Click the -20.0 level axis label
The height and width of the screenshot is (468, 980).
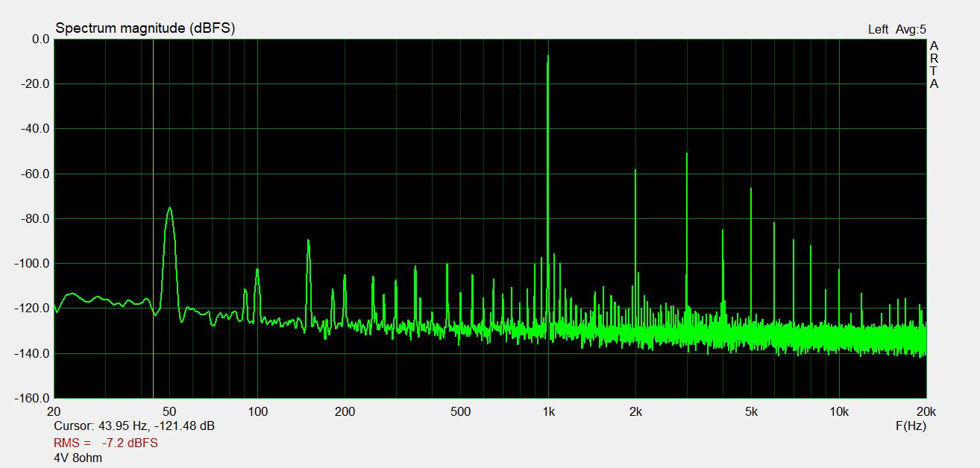click(x=36, y=83)
